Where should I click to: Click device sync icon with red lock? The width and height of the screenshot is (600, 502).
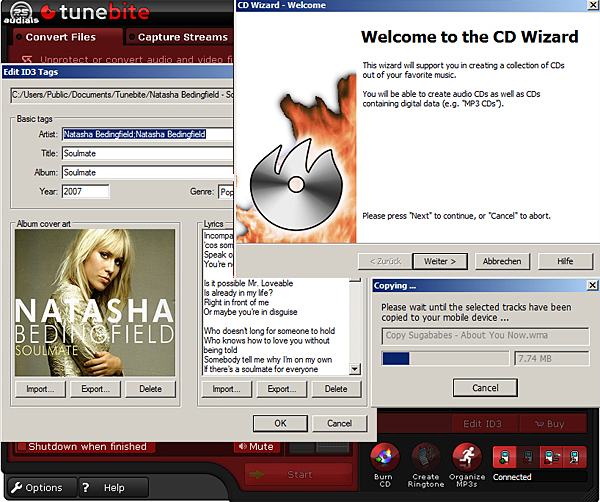point(551,457)
